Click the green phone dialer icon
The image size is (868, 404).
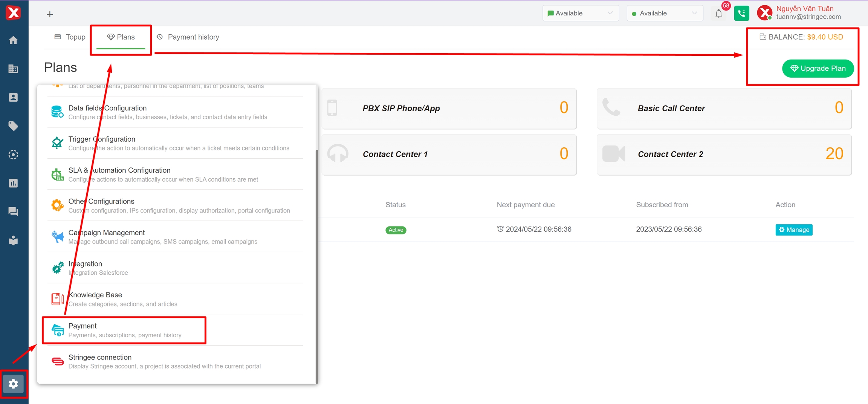tap(741, 14)
